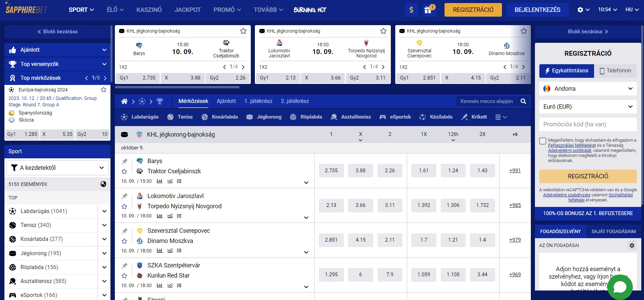Click the SapphireBet logo
This screenshot has height=300, width=644.
pyautogui.click(x=26, y=8)
